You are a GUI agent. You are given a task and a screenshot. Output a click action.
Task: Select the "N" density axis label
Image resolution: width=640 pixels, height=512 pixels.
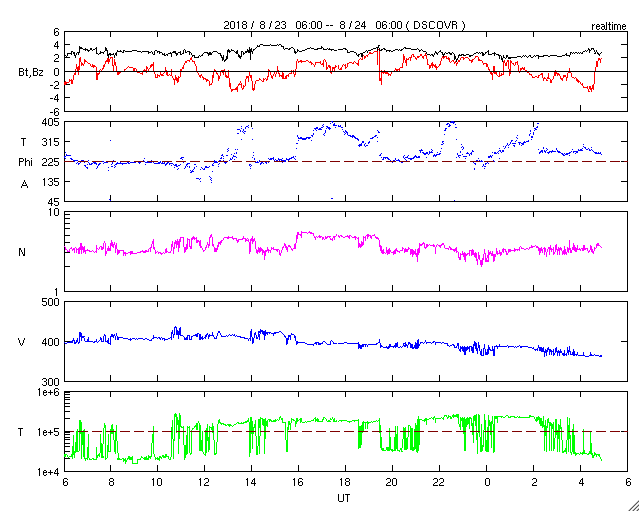[x=22, y=252]
